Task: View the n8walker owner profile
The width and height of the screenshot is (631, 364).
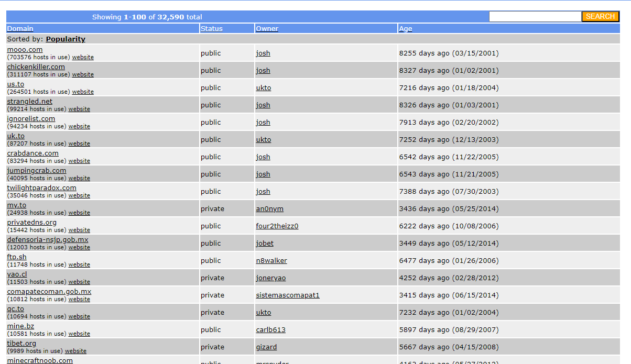Action: click(271, 261)
